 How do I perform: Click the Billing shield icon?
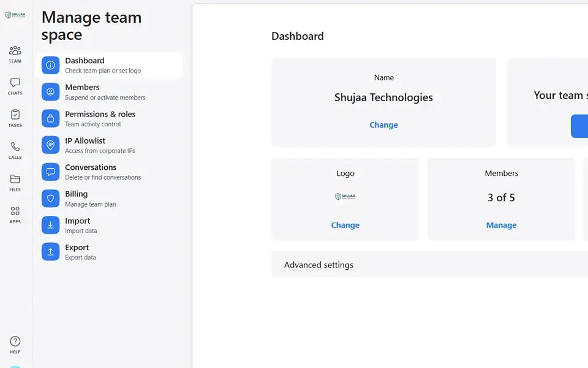51,199
